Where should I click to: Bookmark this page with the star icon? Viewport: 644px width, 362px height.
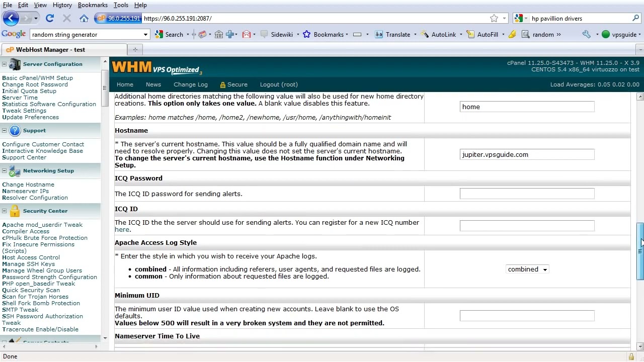coord(494,19)
